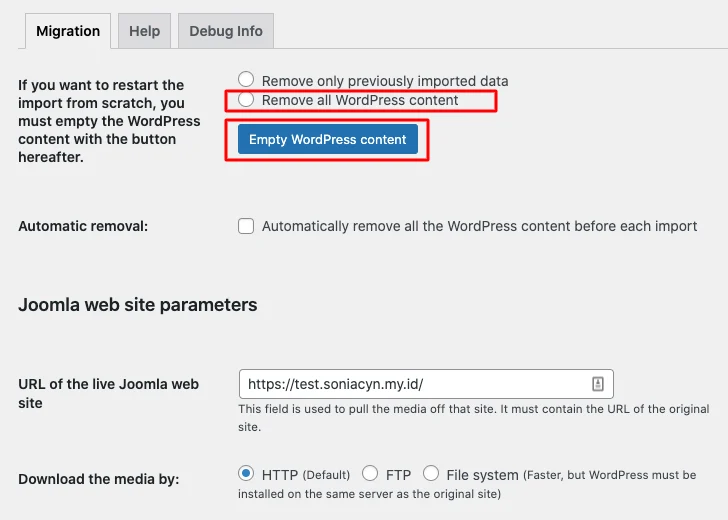Select HTTP media download option
This screenshot has height=520, width=728.
[246, 474]
